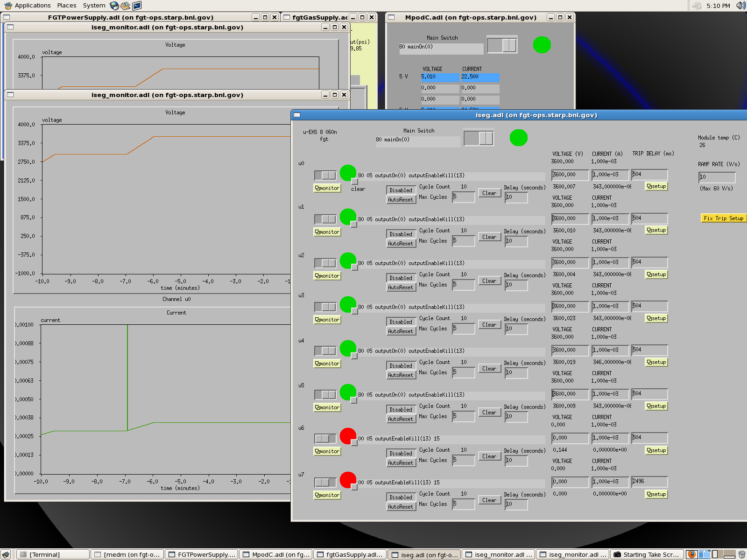Screen dimensions: 747x560
Task: Select Disabled option for channel u0
Action: (x=401, y=190)
